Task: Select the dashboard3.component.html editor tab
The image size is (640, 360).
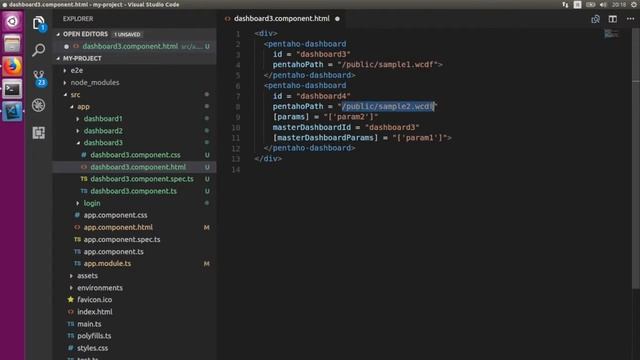Action: coord(282,19)
